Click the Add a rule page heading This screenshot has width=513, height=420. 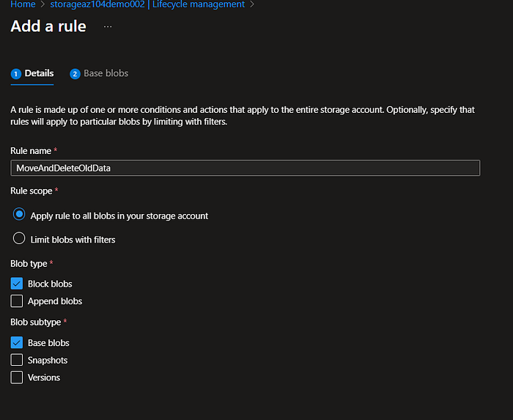(48, 26)
